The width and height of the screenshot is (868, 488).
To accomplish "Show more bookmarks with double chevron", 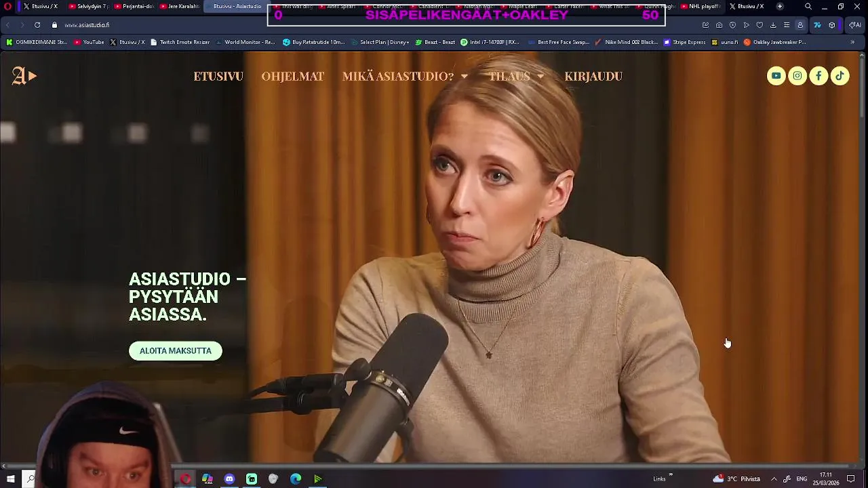I will tap(852, 42).
